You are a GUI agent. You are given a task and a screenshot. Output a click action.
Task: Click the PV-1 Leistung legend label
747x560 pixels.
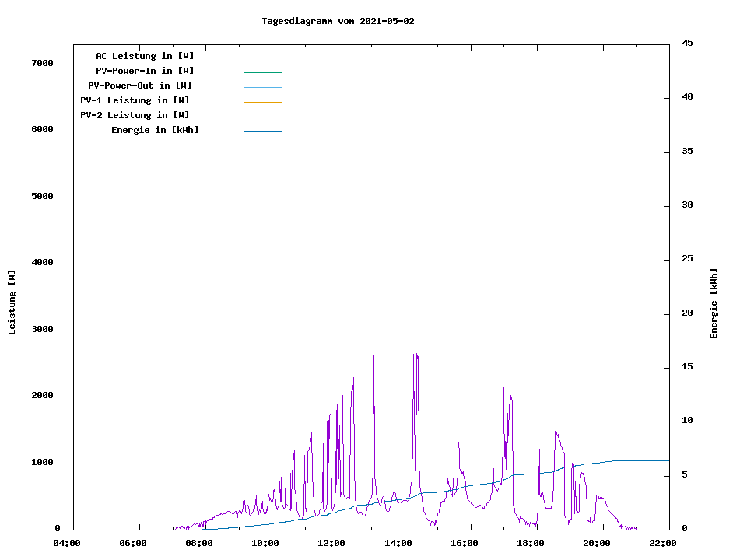[135, 100]
